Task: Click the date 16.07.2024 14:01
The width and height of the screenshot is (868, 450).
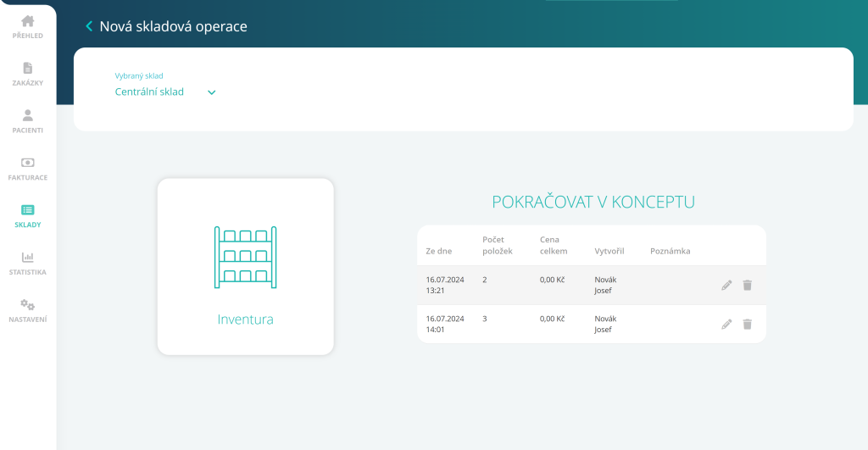Action: [x=445, y=325]
